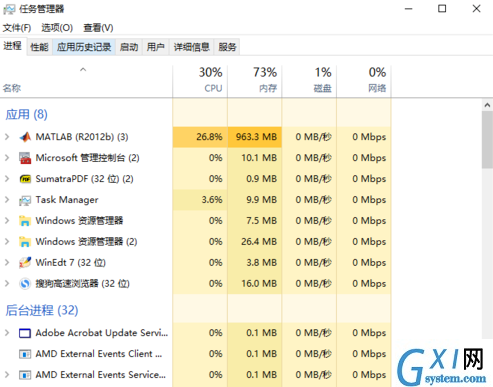Expand the 搜狗高速浏览器 (32 位) row
This screenshot has width=493, height=387.
point(7,283)
